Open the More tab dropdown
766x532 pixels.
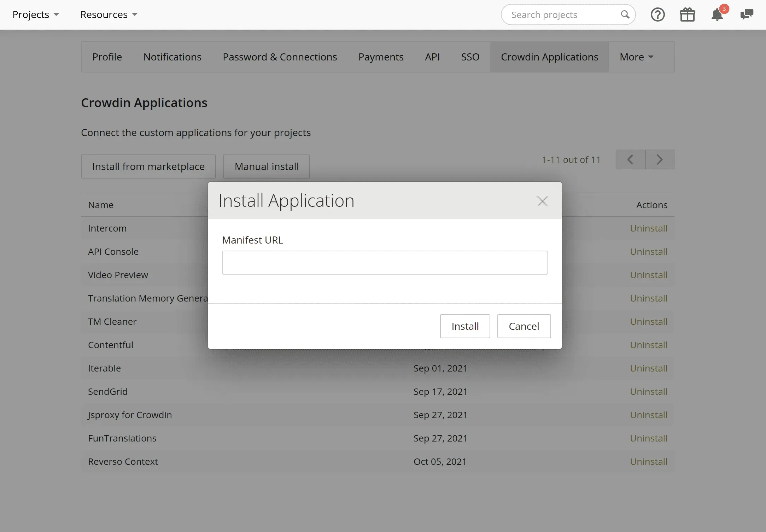click(636, 57)
